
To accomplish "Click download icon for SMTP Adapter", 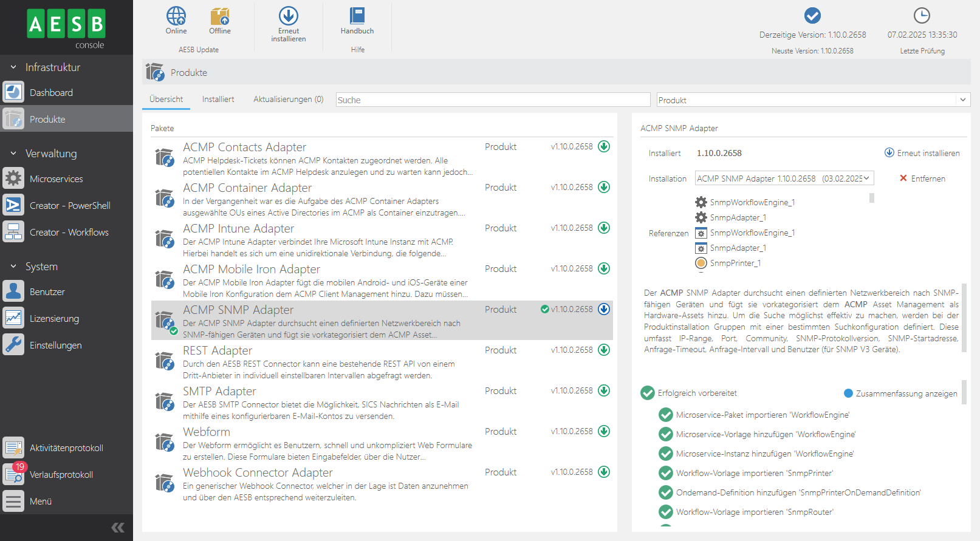I will [x=604, y=390].
